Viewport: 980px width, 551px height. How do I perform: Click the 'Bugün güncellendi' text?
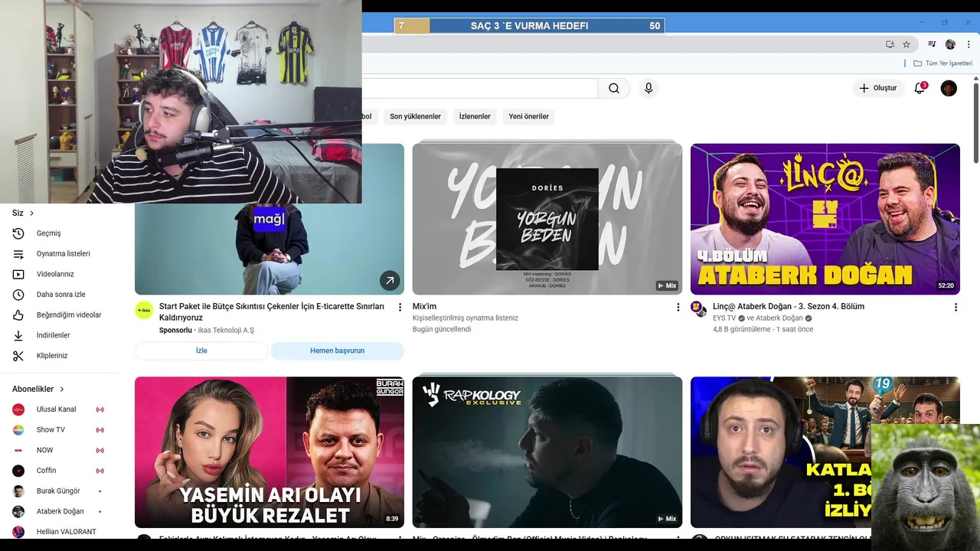click(442, 329)
